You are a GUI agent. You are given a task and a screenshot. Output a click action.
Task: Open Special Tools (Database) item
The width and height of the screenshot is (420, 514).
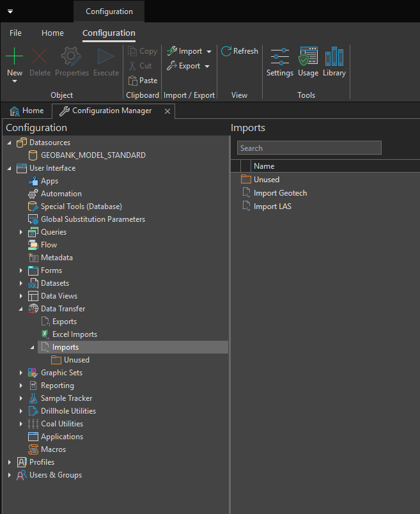81,206
